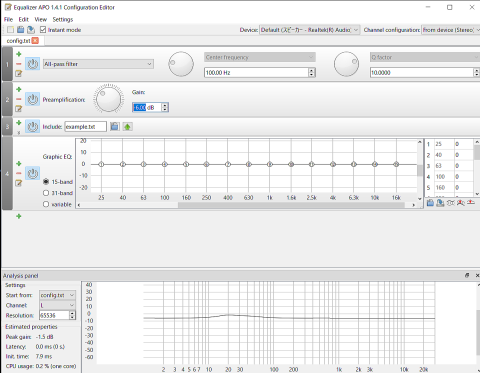Toggle power button of Preamplification
Viewport: 480px width, 373px height.
click(32, 99)
